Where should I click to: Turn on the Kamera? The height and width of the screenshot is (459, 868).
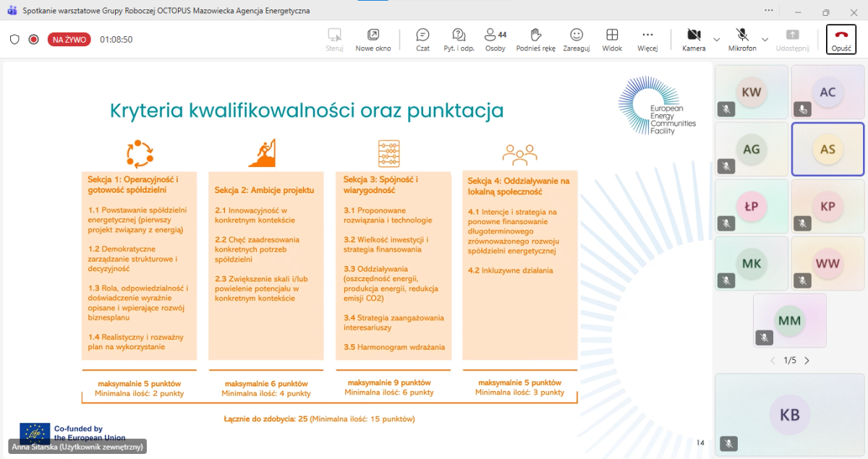click(694, 39)
